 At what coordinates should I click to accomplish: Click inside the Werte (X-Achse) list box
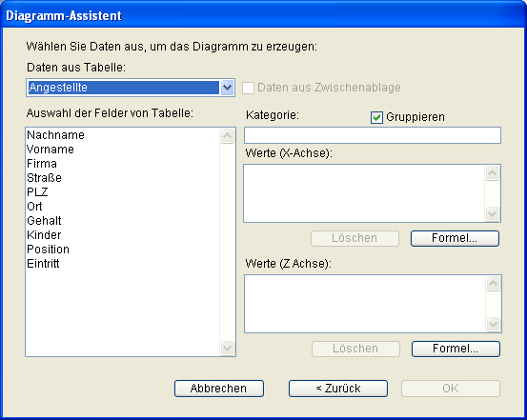(x=364, y=193)
